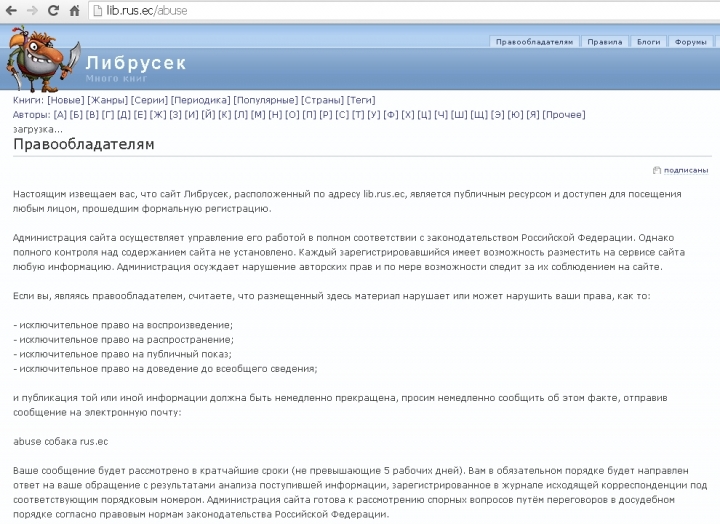Open the Популярные books link
Screen dimensions: 720x524
click(x=266, y=100)
